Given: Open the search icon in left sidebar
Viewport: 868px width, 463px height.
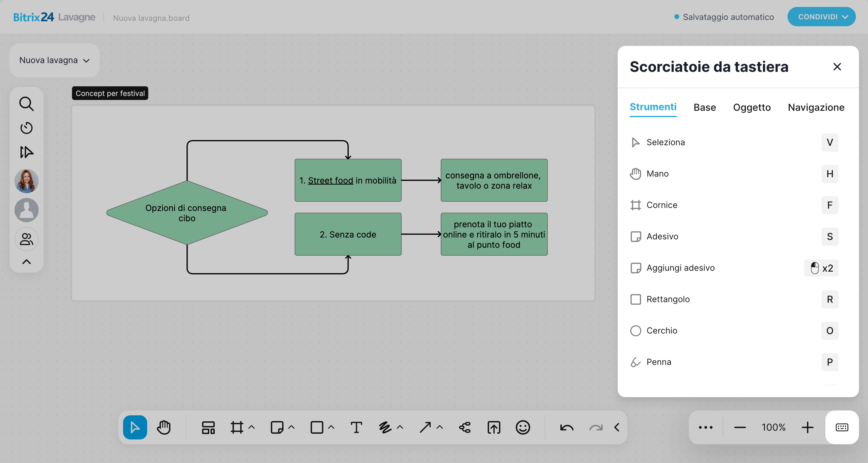Looking at the screenshot, I should point(26,104).
